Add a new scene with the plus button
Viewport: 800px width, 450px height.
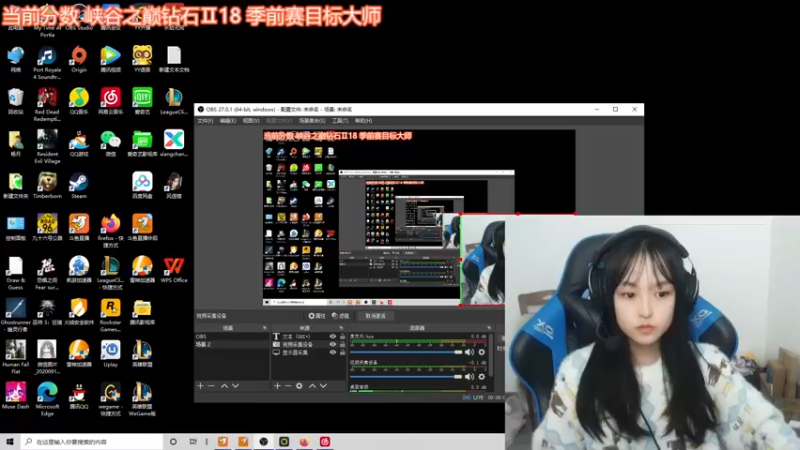[201, 386]
